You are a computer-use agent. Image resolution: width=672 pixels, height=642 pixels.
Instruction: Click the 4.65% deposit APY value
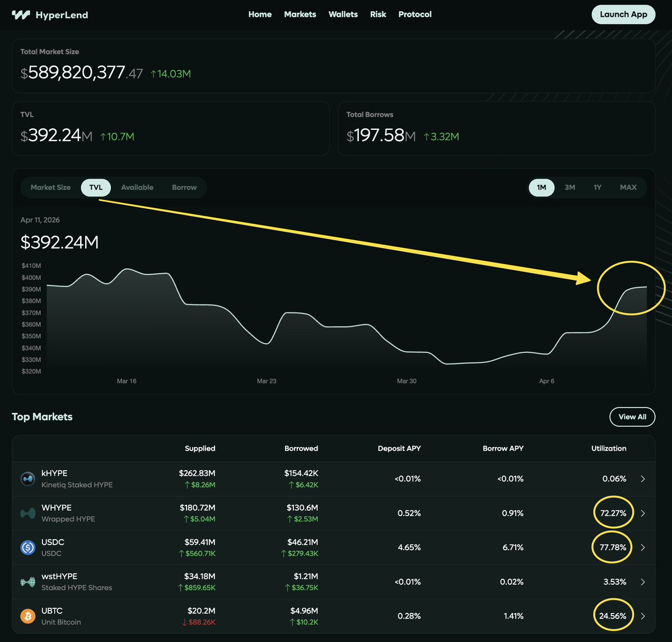click(409, 547)
